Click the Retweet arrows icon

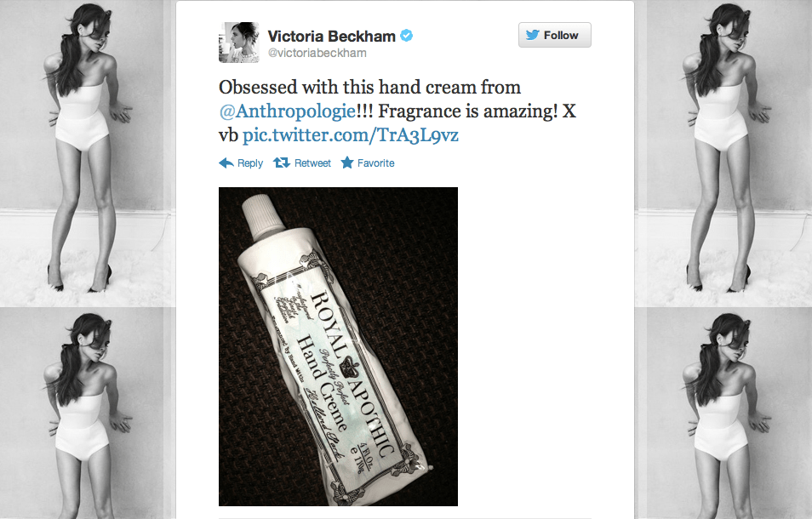[282, 163]
